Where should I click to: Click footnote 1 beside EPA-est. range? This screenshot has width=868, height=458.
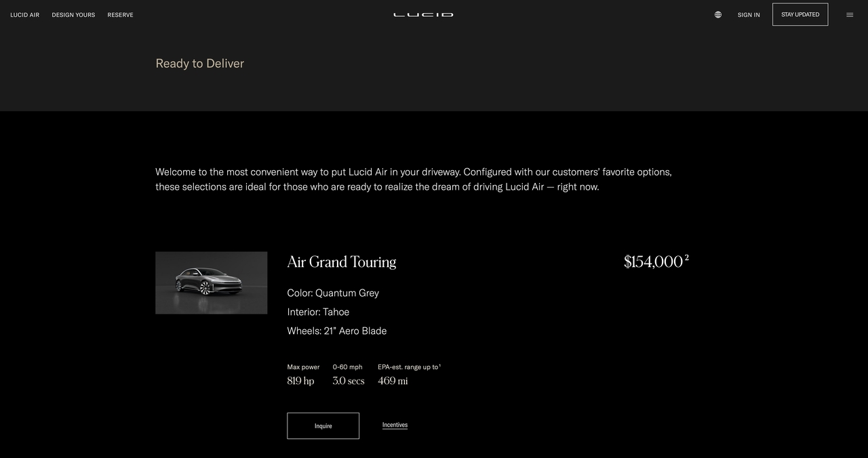point(439,365)
